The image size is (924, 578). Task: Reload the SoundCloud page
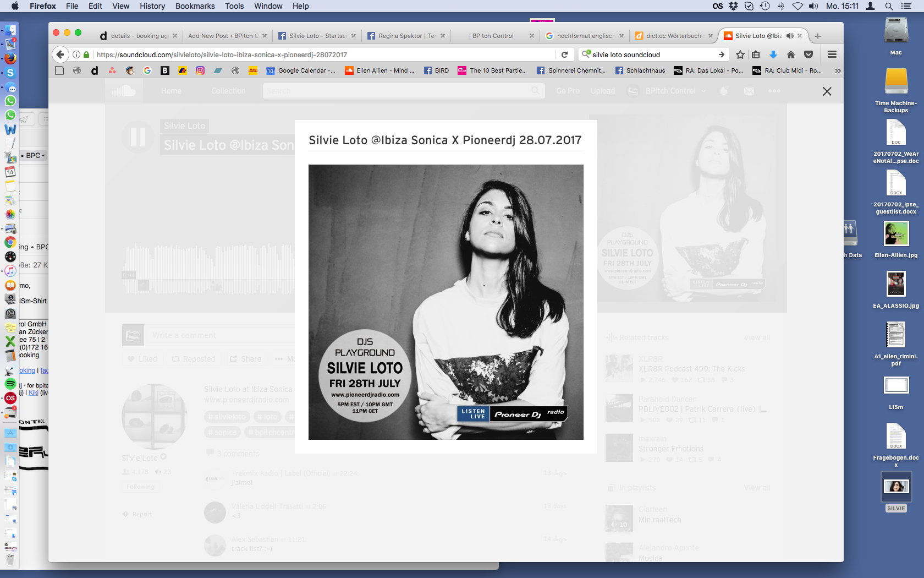[564, 54]
